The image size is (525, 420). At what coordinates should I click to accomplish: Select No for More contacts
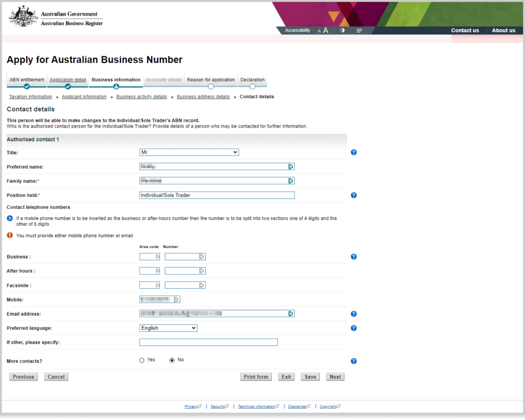click(172, 360)
